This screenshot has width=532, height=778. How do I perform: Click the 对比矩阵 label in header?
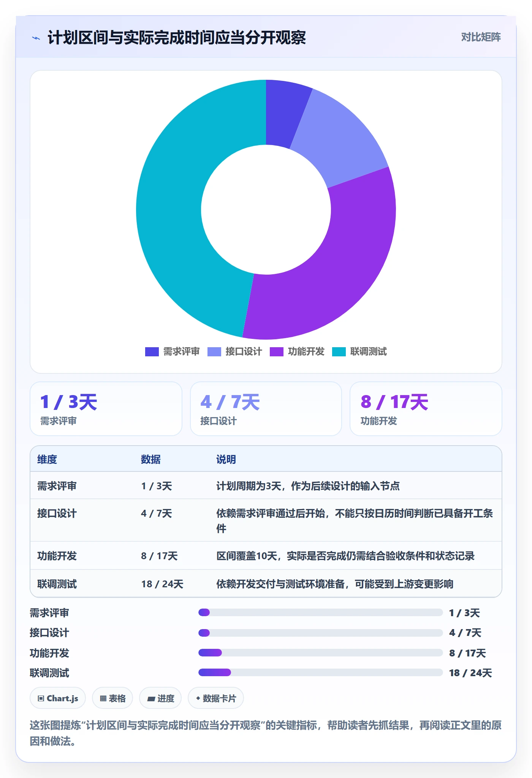click(481, 37)
